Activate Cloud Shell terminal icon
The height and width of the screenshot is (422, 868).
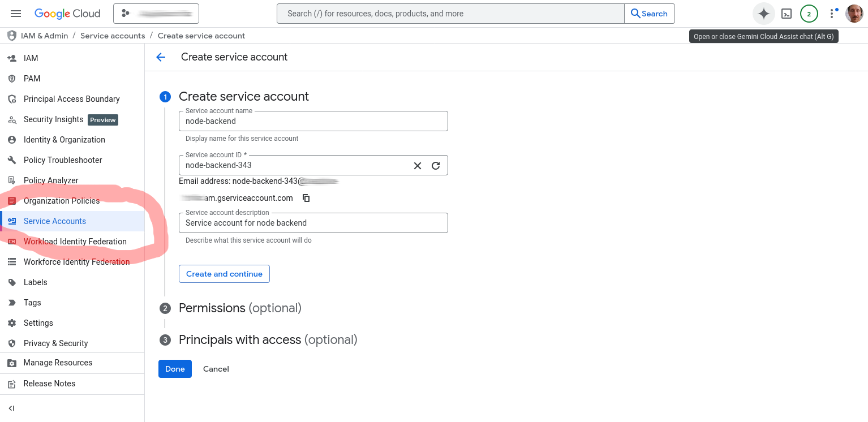click(786, 14)
